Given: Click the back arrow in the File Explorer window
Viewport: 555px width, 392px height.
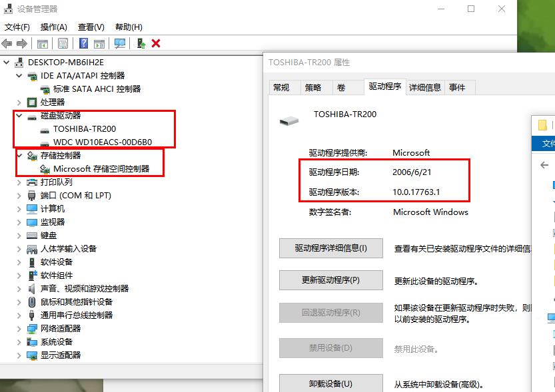Looking at the screenshot, I should point(544,164).
